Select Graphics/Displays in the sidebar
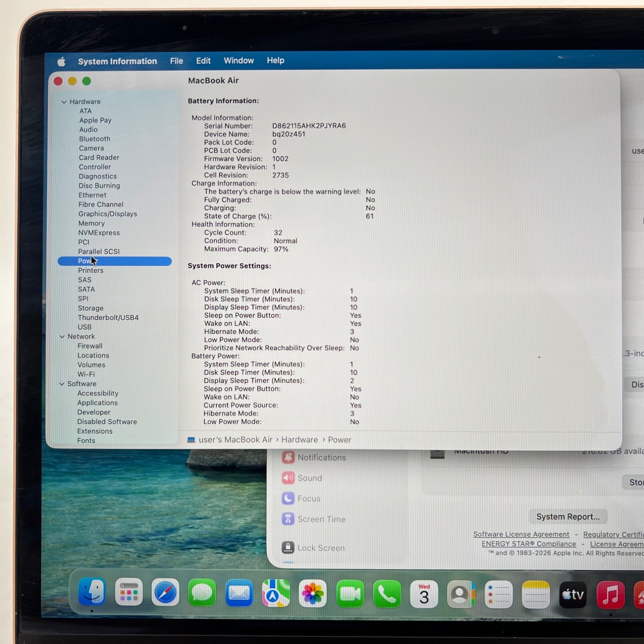Screen dimensions: 644x644 (108, 214)
